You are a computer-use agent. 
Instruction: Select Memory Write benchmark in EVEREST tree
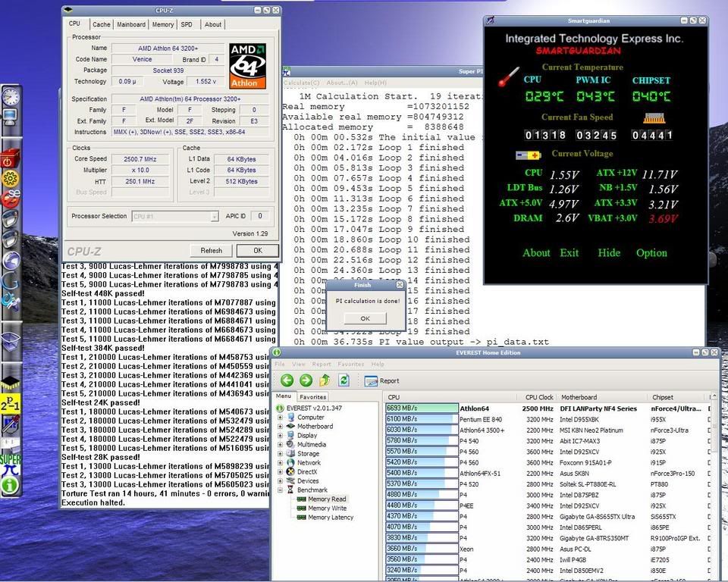327,508
